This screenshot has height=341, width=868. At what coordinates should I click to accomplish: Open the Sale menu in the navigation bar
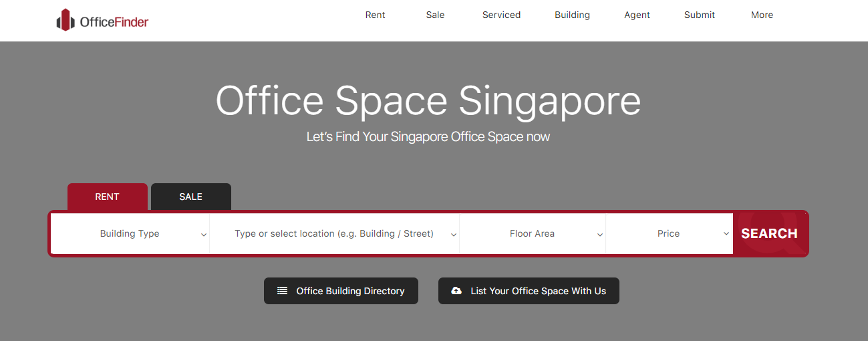pyautogui.click(x=435, y=15)
